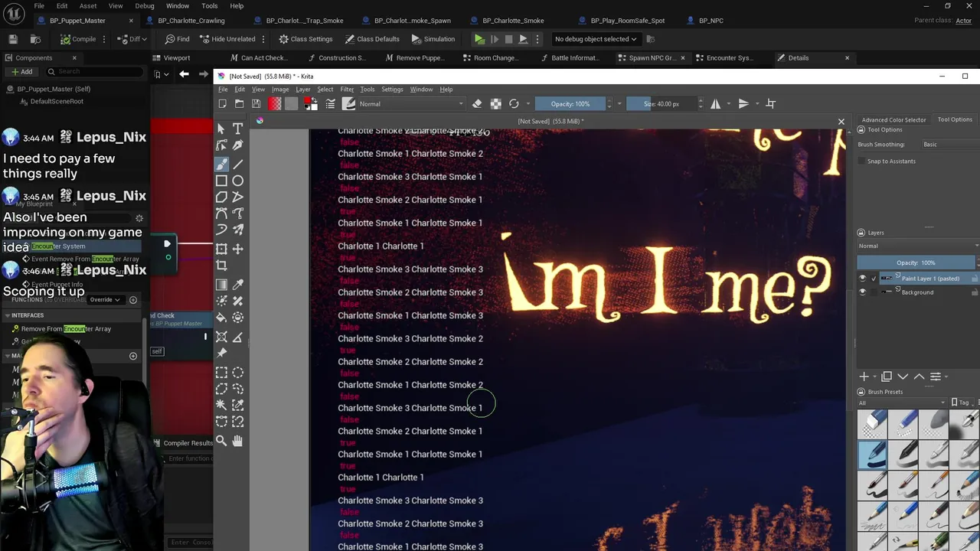Select the Reference Images pin tool

(221, 354)
